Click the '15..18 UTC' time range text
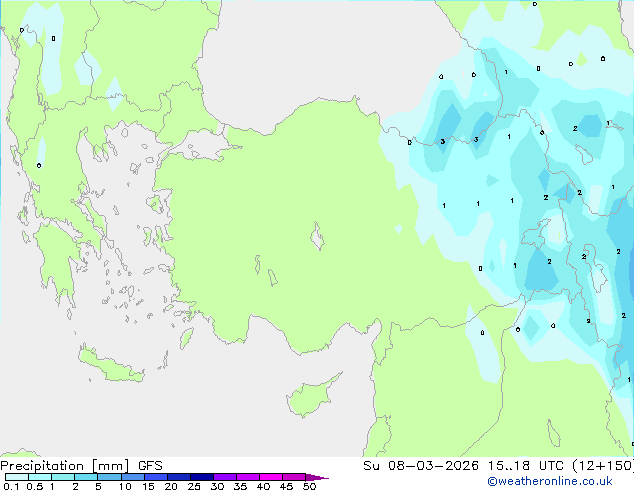 click(x=526, y=466)
